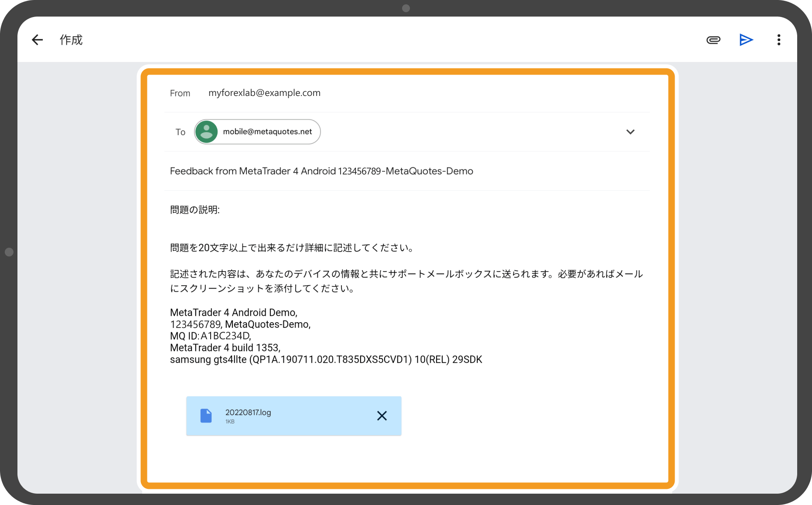Click the paragraph starting 記述された内容は
812x505 pixels.
tap(406, 281)
